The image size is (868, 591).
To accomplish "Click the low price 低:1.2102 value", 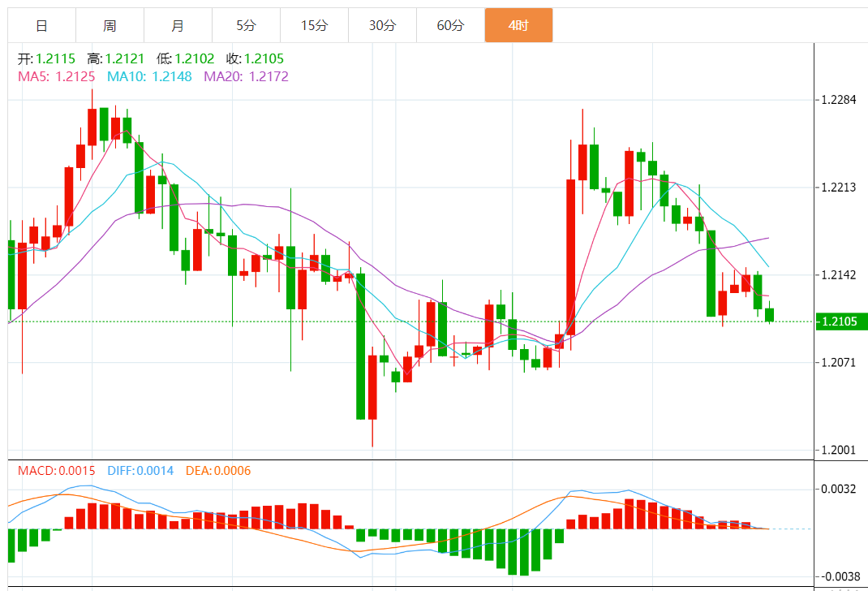I will [x=186, y=58].
